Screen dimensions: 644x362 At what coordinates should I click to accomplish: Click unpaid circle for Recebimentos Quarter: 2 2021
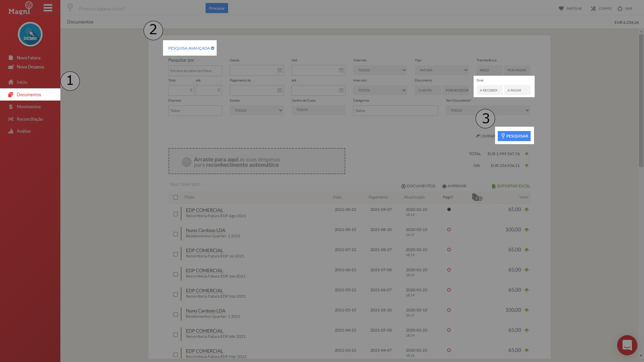[449, 230]
